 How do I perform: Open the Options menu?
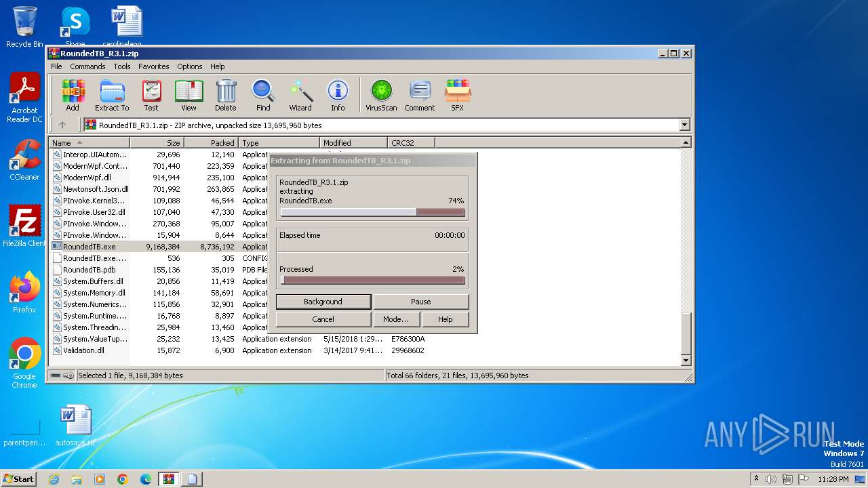coord(190,66)
